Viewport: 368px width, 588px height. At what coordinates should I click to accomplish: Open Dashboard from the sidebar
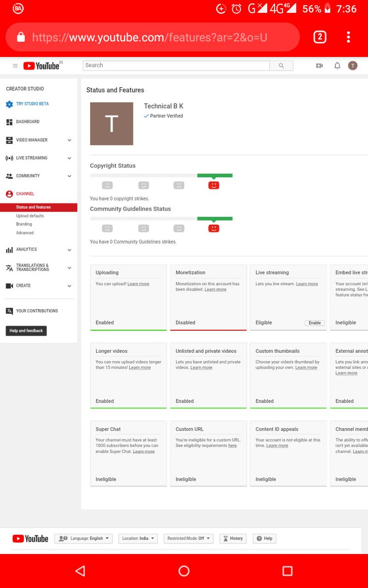click(28, 122)
